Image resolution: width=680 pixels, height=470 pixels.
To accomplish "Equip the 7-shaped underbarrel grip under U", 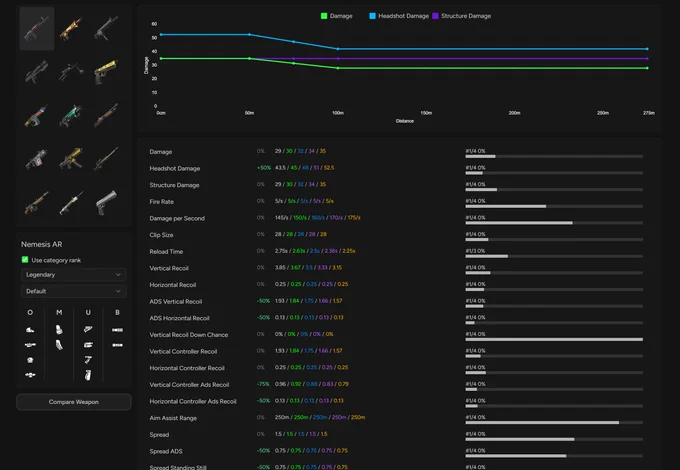I will (88, 360).
